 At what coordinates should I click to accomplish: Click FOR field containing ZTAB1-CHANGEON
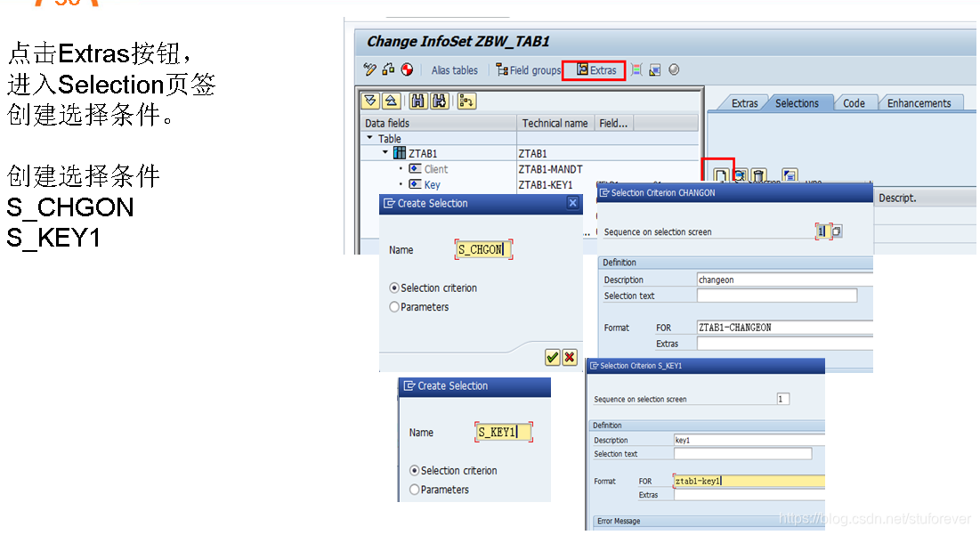point(784,327)
